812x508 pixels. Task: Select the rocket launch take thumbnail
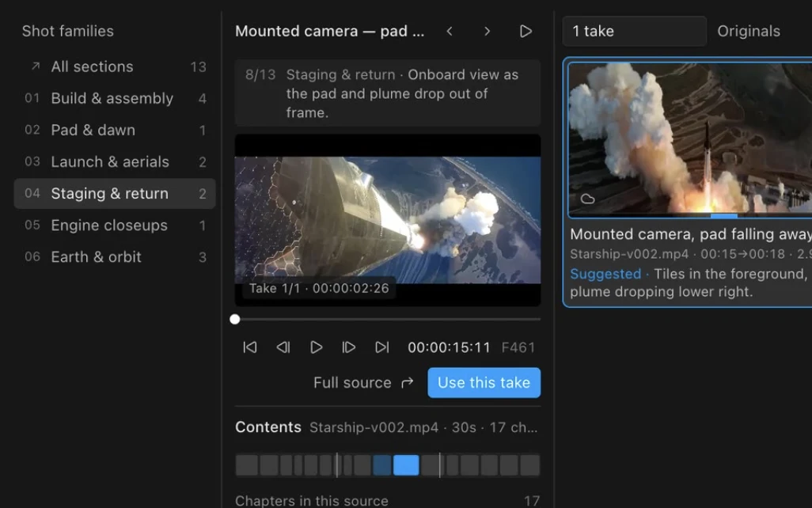pyautogui.click(x=690, y=139)
